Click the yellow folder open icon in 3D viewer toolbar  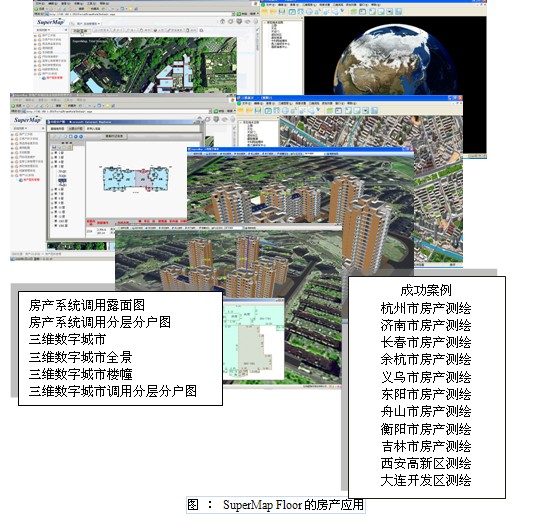tap(265, 12)
